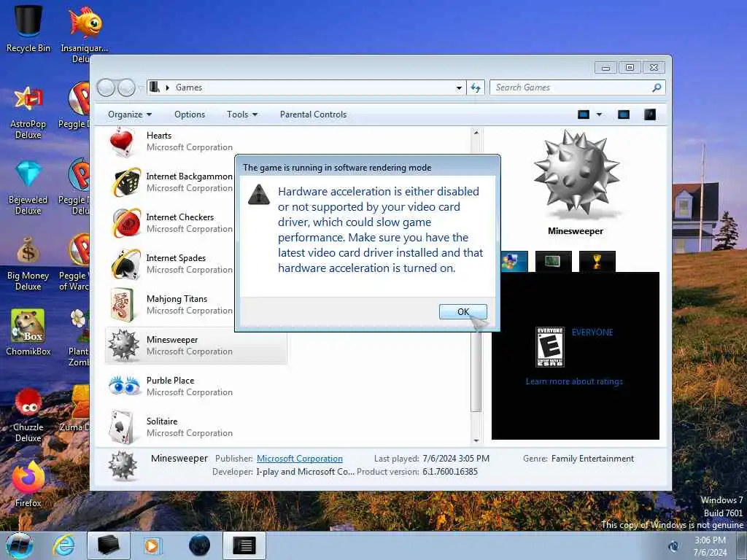
Task: Select the Purble Place row text
Action: coord(190,386)
